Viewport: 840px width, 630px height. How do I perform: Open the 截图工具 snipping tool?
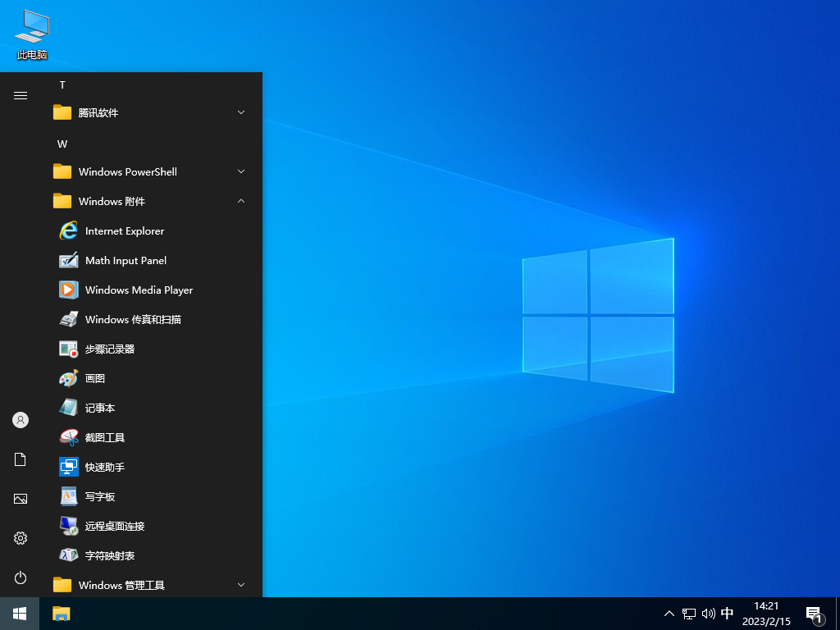[105, 437]
